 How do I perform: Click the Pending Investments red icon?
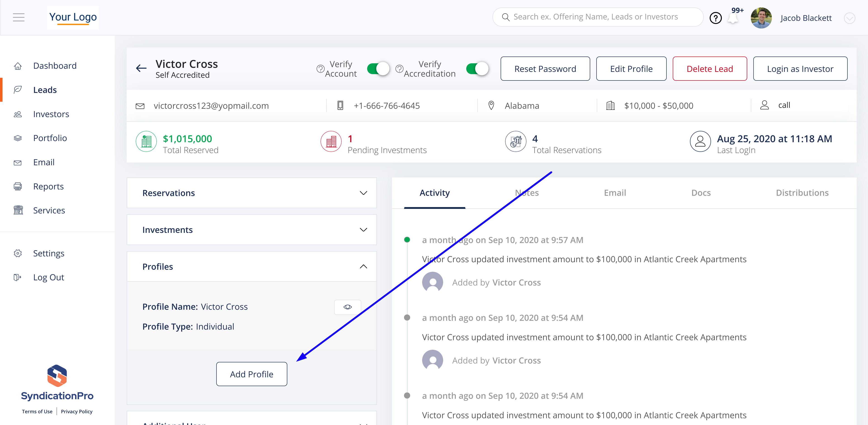[x=331, y=142]
